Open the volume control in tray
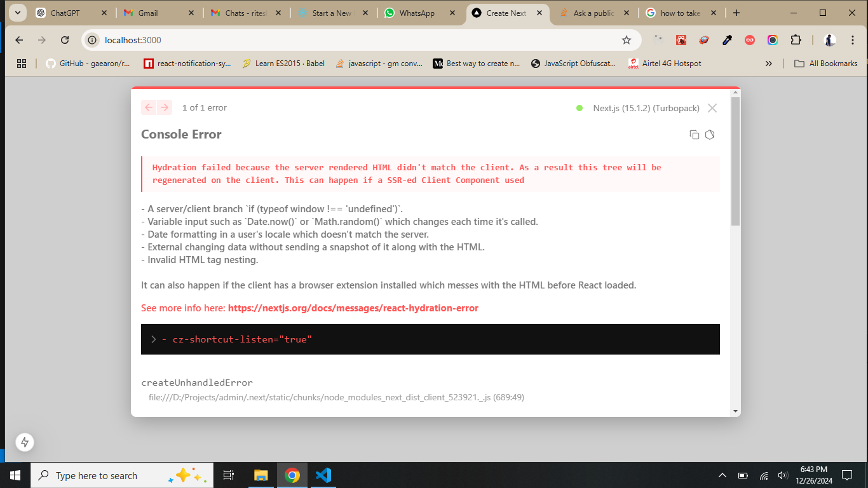The height and width of the screenshot is (488, 868). (783, 475)
